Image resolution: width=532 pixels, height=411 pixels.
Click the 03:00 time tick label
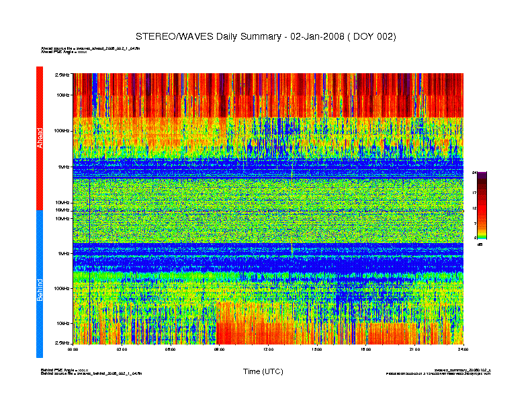tap(122, 349)
